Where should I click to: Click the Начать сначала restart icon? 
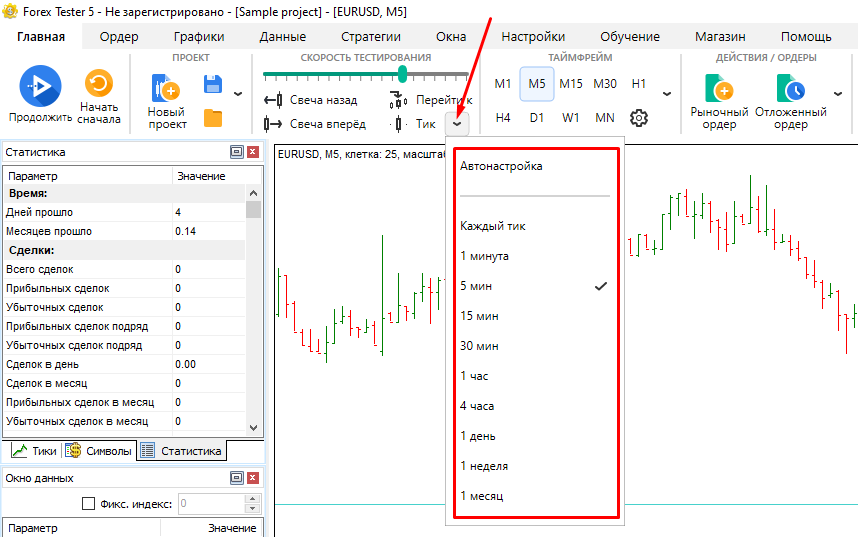tap(98, 84)
